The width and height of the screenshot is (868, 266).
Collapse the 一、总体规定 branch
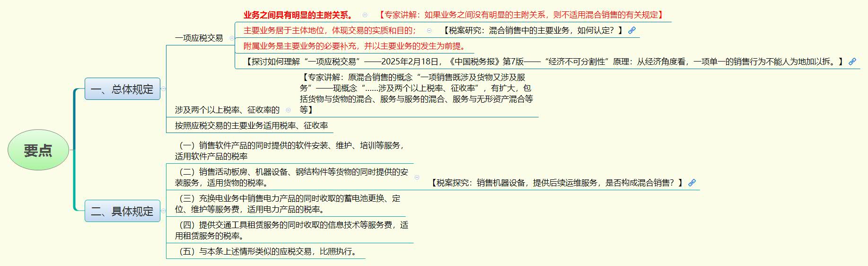coord(164,89)
